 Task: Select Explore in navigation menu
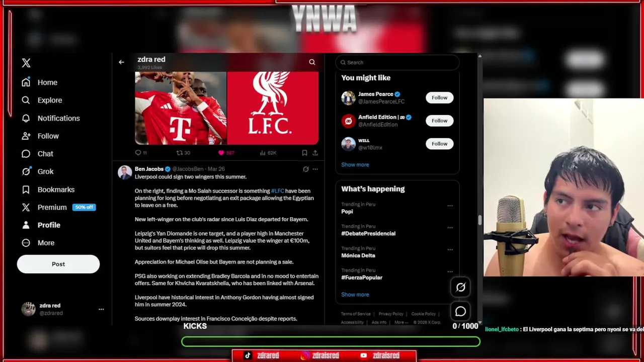click(50, 100)
